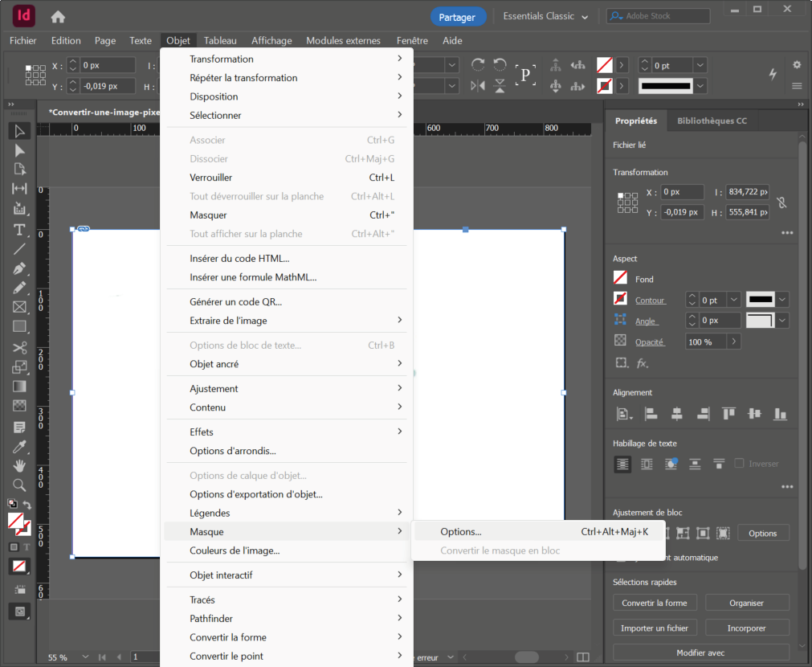Click the Convertir la forme button
Viewport: 812px width, 667px height.
point(655,603)
